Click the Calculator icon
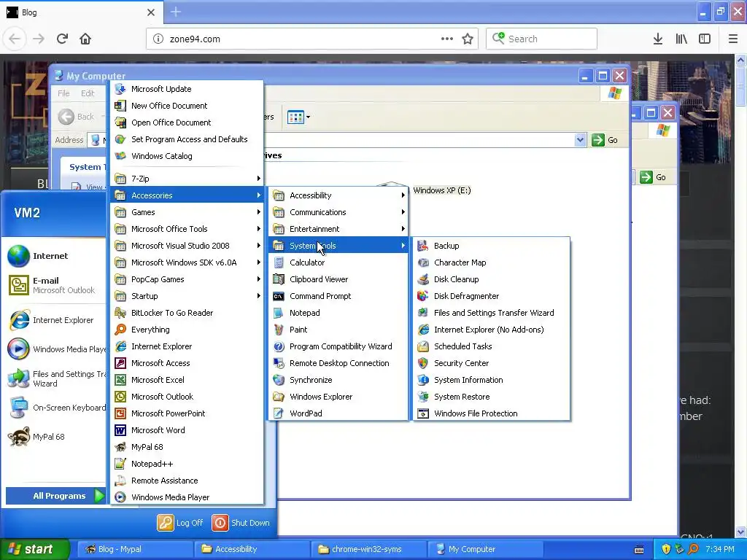 (x=279, y=262)
